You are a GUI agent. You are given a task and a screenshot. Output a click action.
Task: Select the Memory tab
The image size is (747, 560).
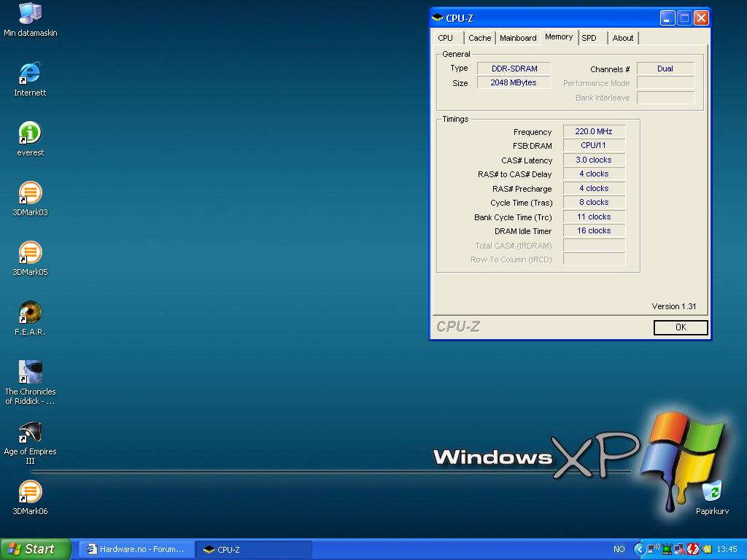pos(559,36)
